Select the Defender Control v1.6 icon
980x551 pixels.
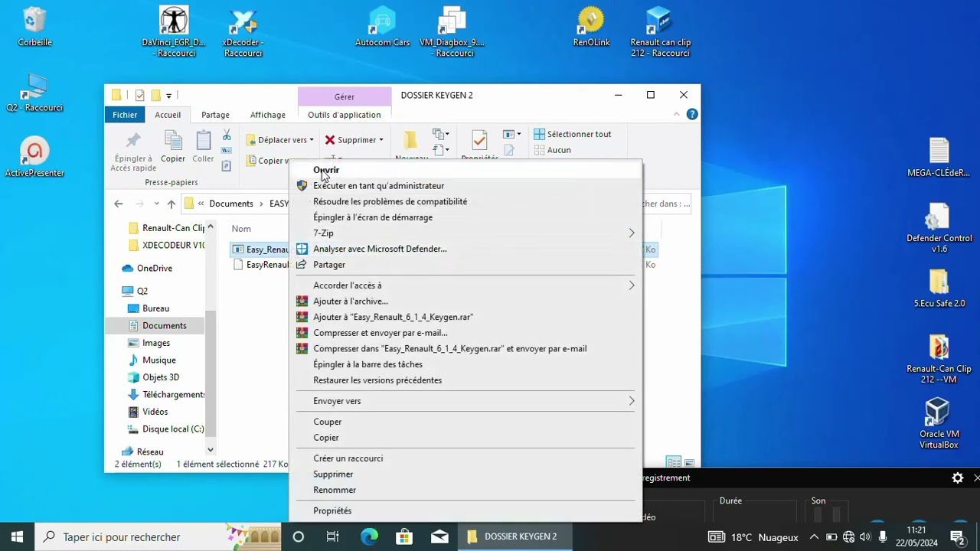(x=939, y=227)
